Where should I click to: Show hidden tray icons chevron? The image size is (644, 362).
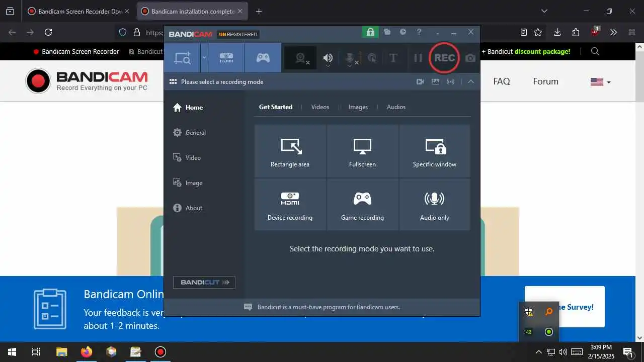(538, 352)
